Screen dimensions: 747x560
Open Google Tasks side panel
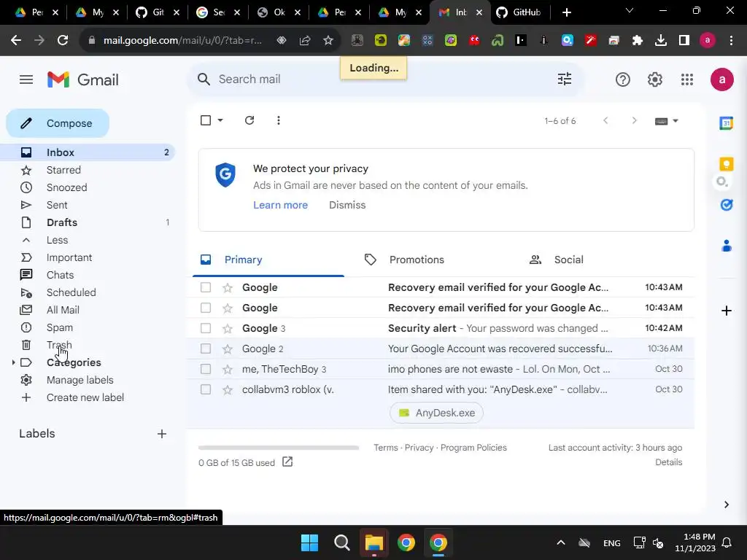click(x=726, y=205)
